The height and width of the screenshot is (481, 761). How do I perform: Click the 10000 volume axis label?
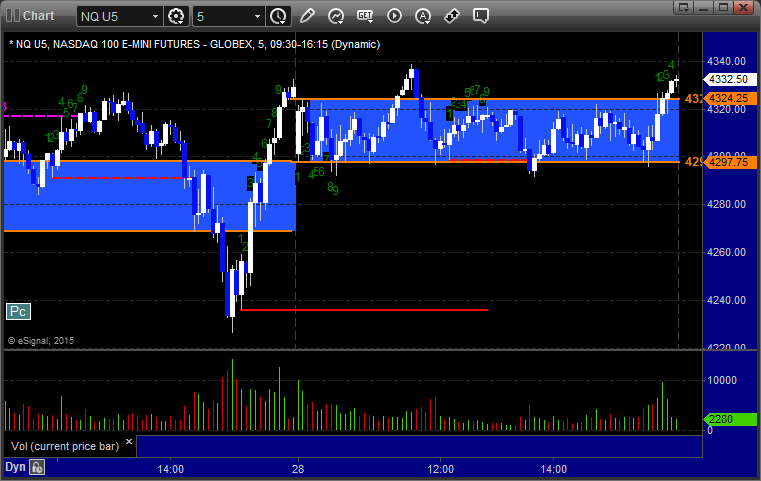pos(722,381)
